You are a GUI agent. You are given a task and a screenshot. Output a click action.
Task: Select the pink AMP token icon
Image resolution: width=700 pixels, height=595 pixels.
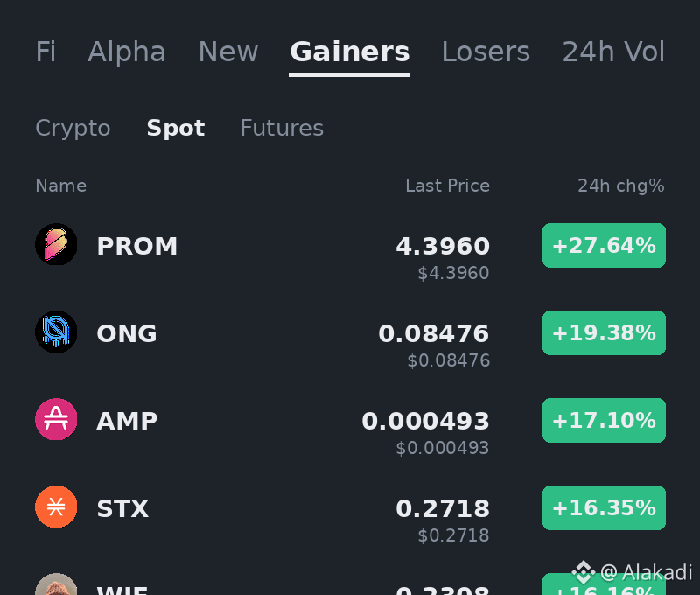[x=56, y=419]
